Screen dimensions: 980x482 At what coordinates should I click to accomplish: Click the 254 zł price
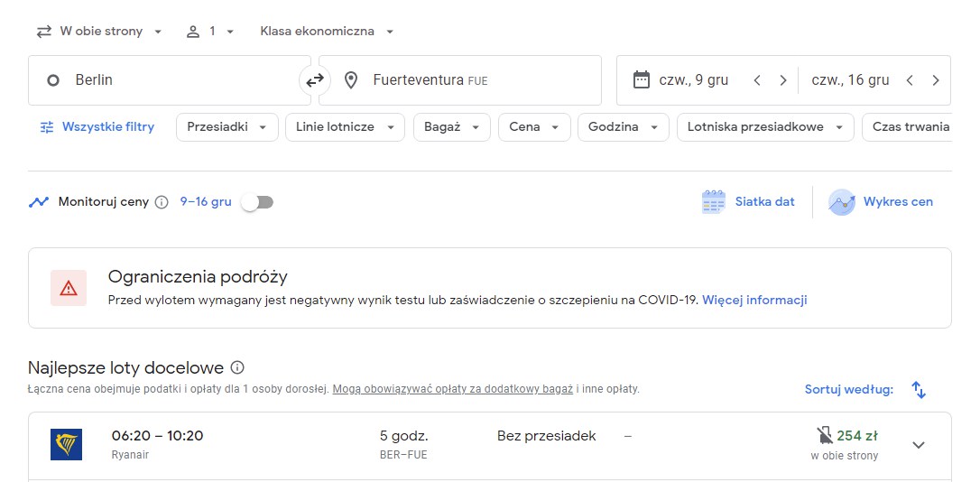(x=857, y=436)
